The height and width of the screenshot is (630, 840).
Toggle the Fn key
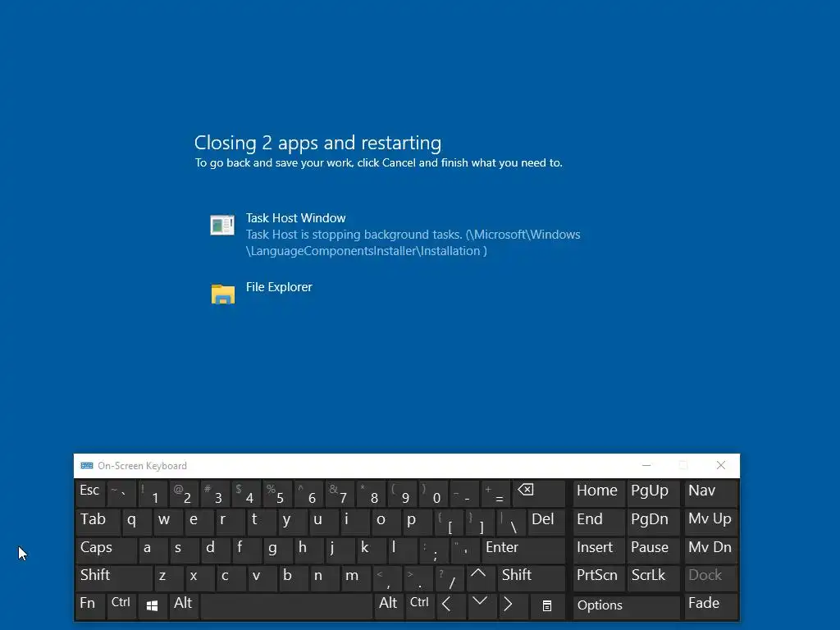pyautogui.click(x=90, y=606)
